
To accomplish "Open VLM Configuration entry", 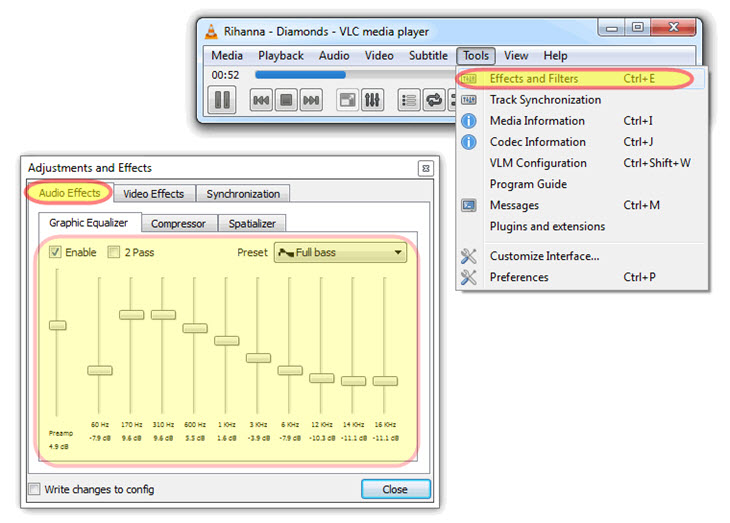I will coord(581,163).
